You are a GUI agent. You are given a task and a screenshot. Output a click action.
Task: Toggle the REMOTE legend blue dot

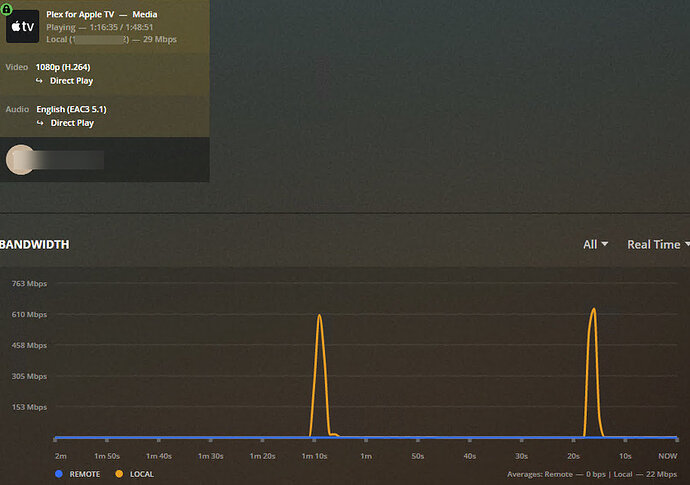59,474
